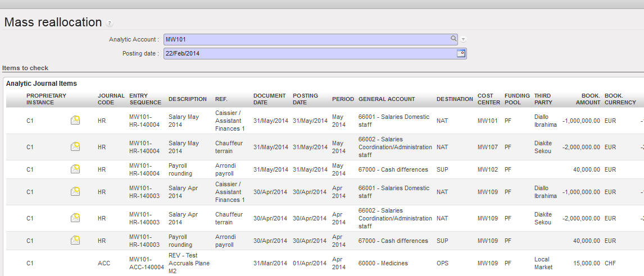Screen dimensions: 644x276
Task: Sort table by Posting Date column header
Action: click(305, 99)
